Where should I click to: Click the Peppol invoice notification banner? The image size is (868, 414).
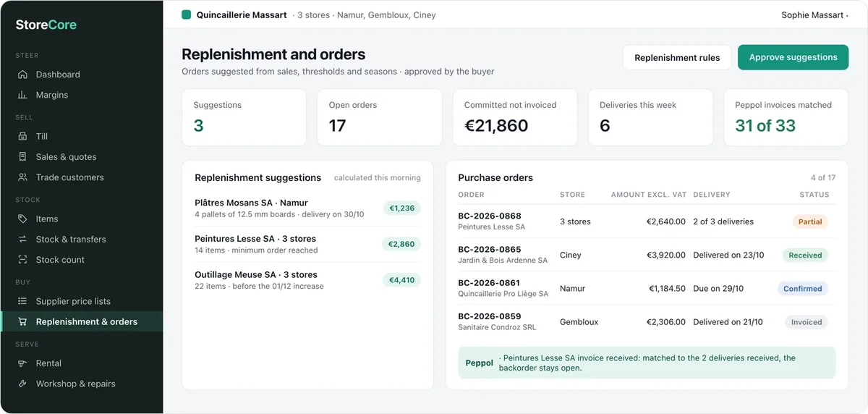point(647,363)
